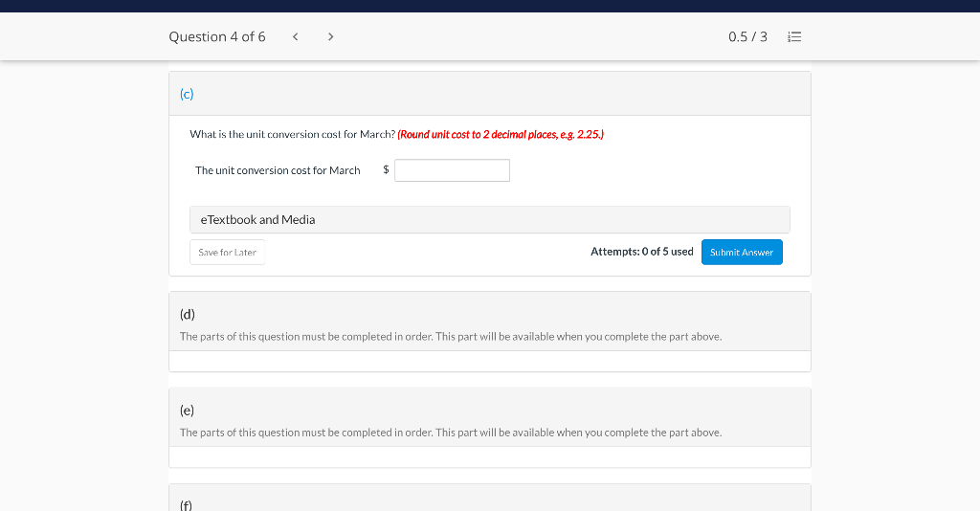This screenshot has height=511, width=980.
Task: Go to the next question arrow
Action: [330, 37]
